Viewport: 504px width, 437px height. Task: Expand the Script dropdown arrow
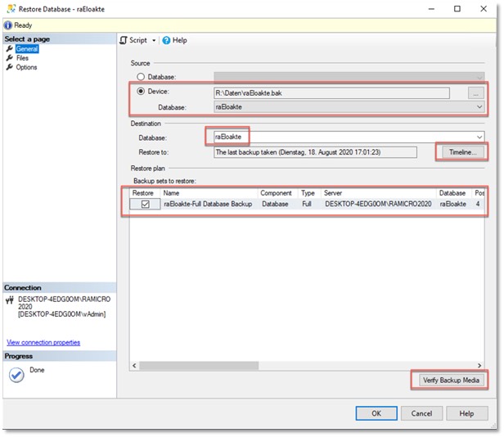click(154, 41)
